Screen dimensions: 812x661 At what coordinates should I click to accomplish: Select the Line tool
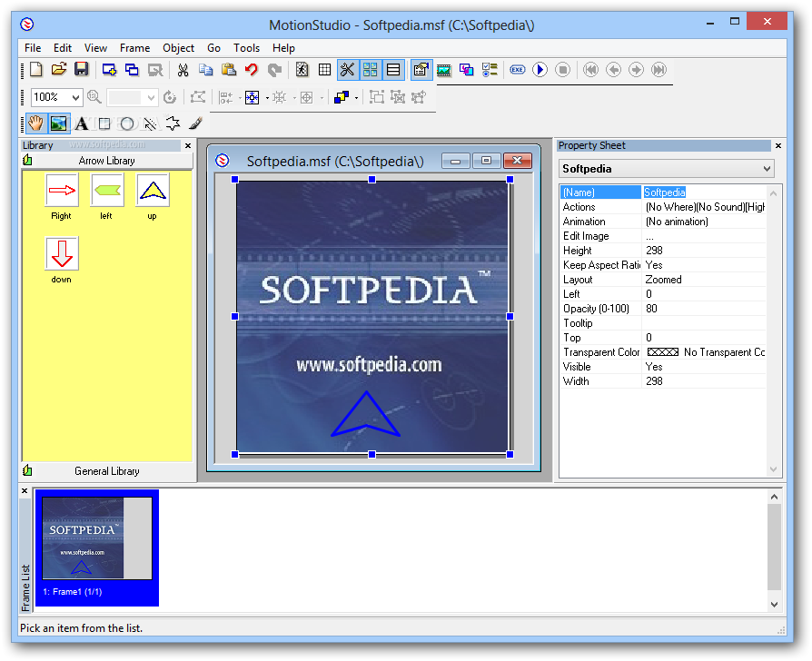[x=150, y=123]
